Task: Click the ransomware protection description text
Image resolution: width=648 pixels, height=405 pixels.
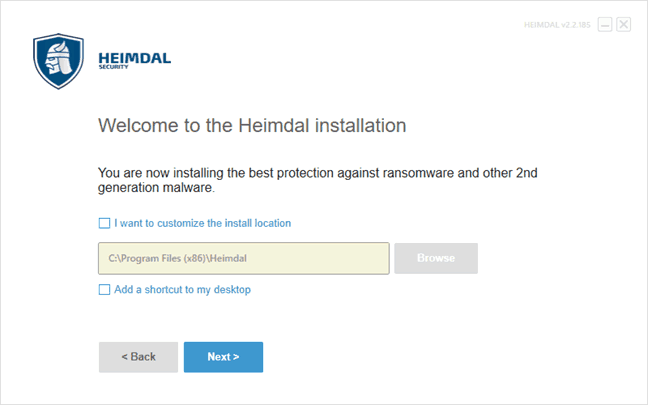Action: pos(317,180)
